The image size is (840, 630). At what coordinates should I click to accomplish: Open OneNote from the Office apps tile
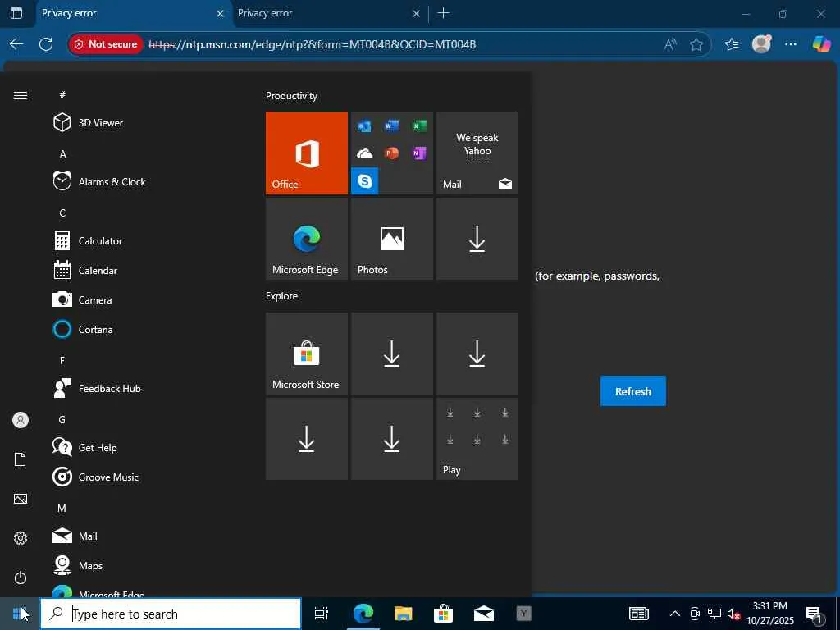point(419,153)
